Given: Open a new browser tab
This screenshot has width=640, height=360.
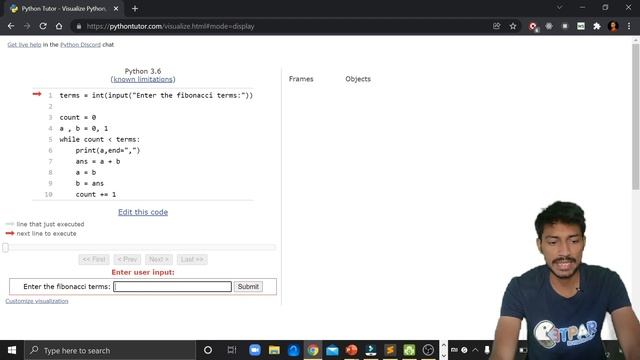Looking at the screenshot, I should (x=135, y=9).
